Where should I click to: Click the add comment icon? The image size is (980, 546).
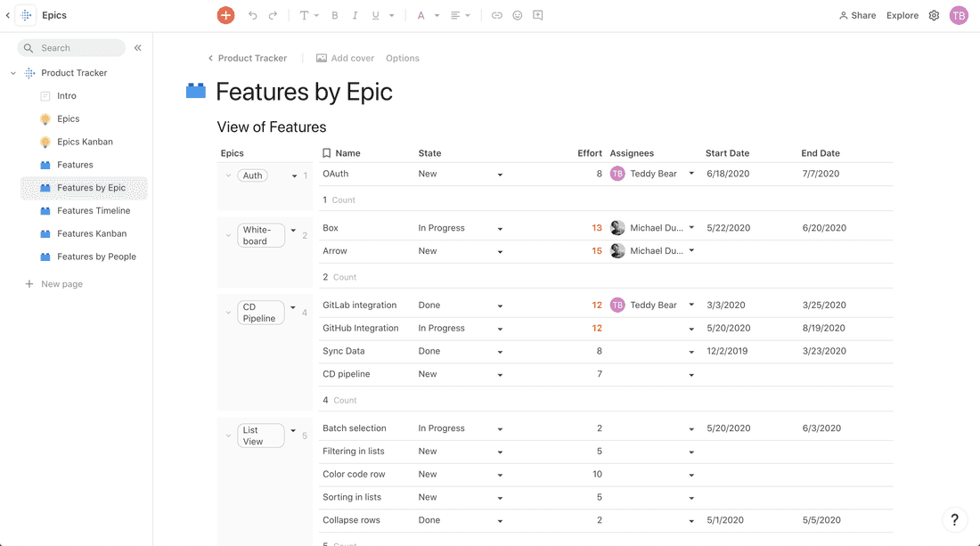click(538, 15)
